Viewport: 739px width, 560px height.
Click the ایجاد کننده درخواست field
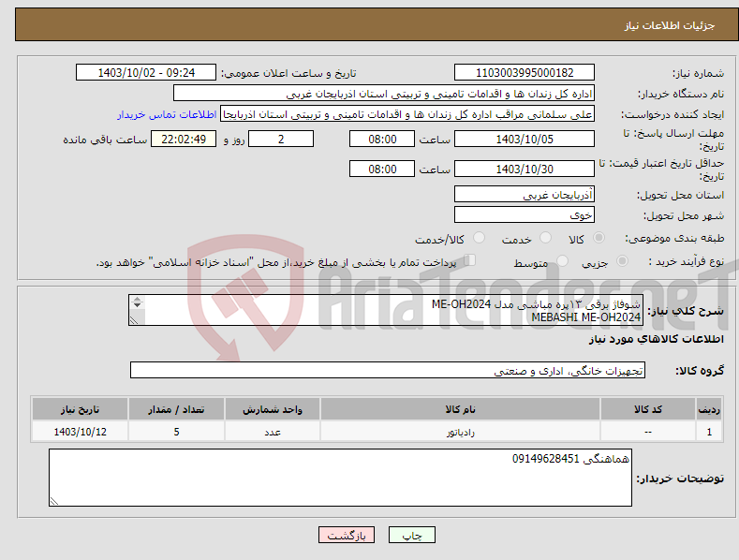click(407, 114)
